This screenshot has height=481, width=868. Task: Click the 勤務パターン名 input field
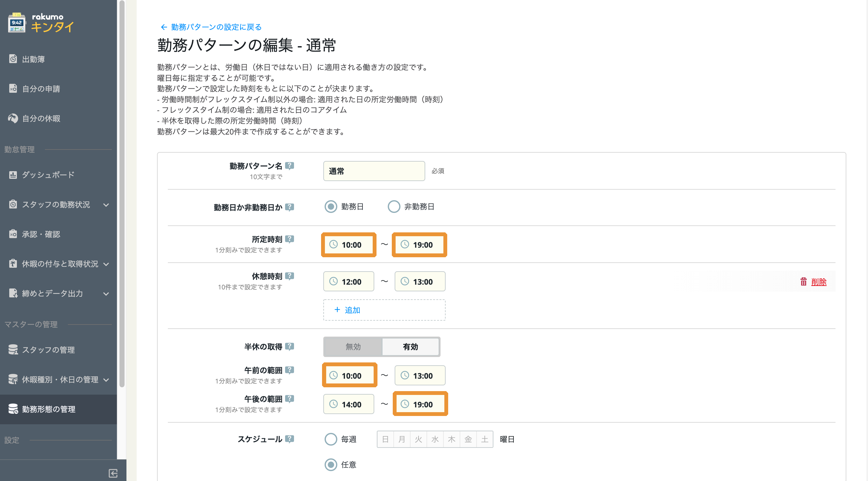click(x=374, y=171)
